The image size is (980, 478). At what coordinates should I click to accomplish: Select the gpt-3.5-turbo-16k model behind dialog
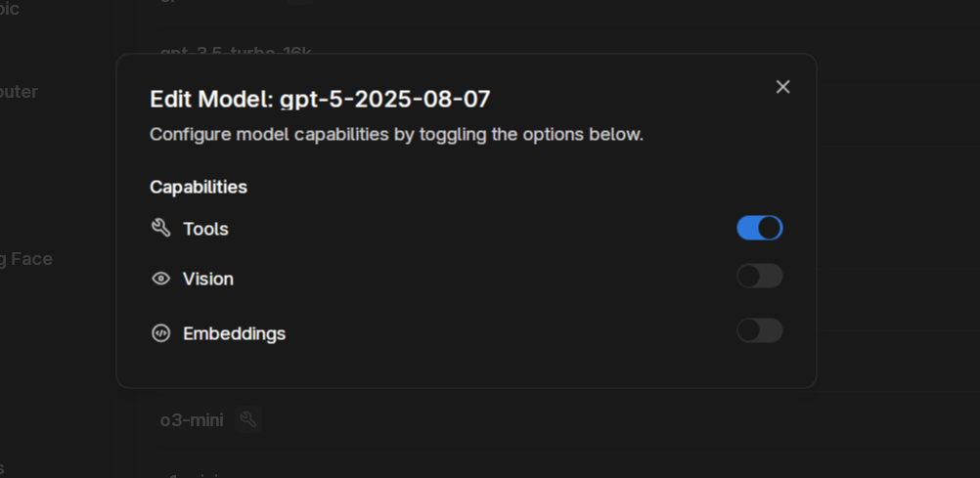click(x=236, y=49)
